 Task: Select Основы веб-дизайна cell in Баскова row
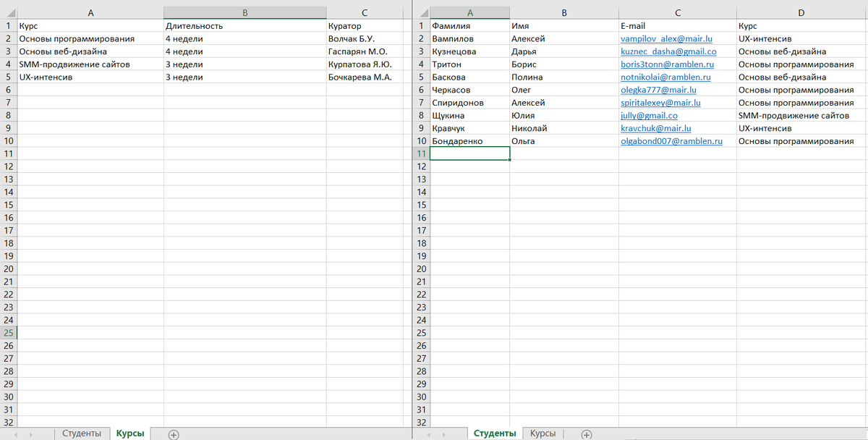point(801,77)
